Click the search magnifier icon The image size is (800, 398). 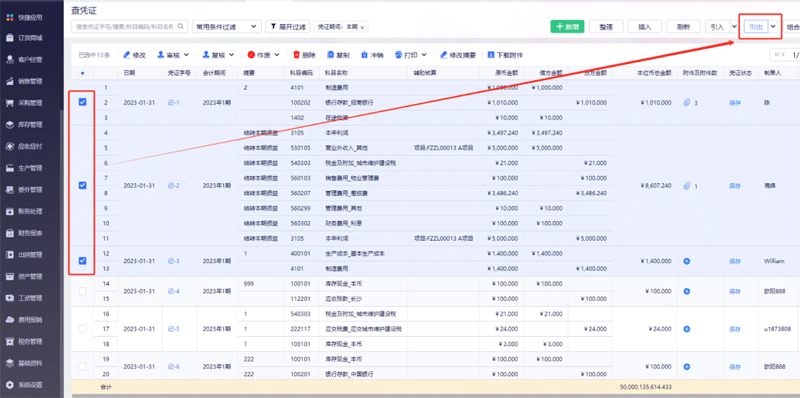click(181, 27)
